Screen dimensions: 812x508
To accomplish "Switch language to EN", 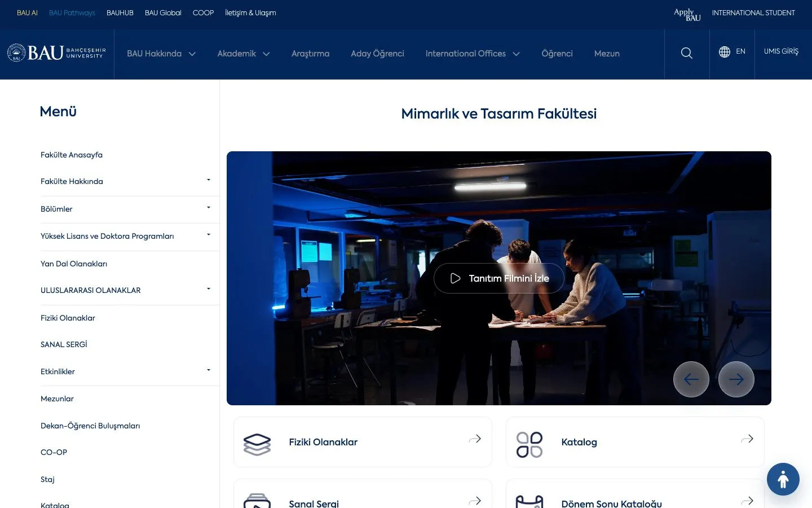I will click(x=741, y=51).
